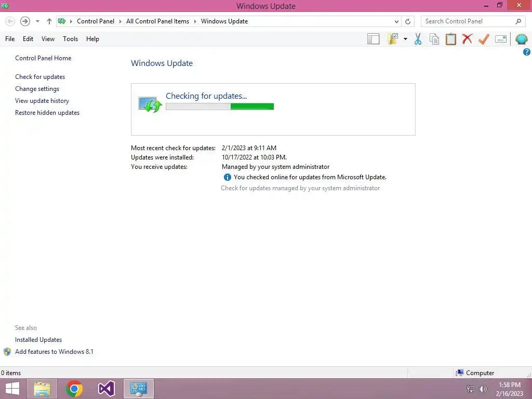Go up one level with Up arrow

coord(49,21)
